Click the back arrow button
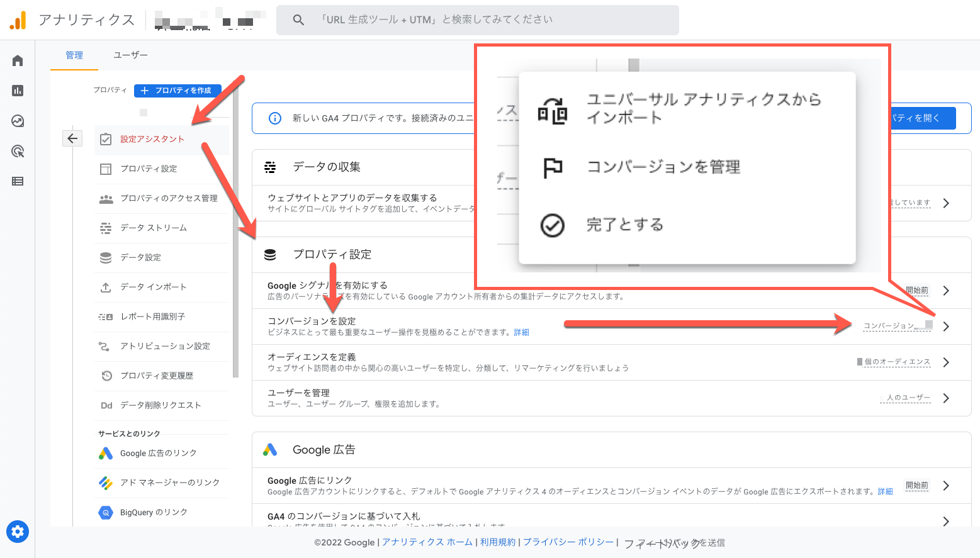The image size is (980, 558). point(72,138)
